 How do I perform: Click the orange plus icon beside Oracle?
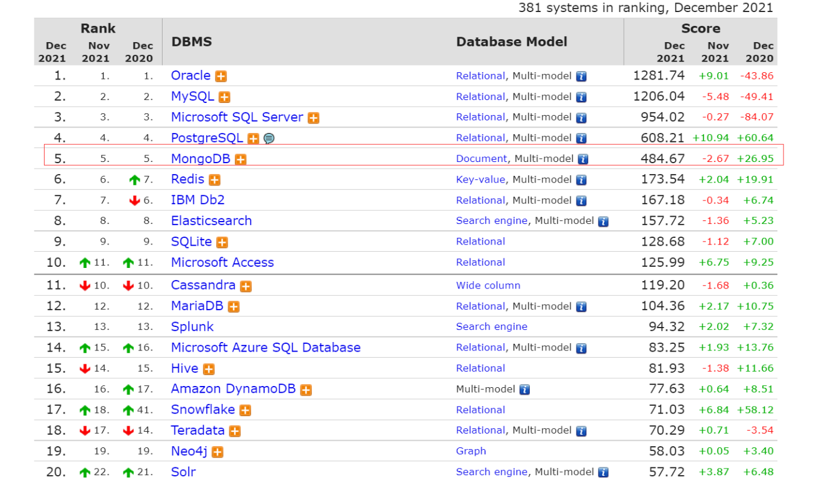pos(221,76)
